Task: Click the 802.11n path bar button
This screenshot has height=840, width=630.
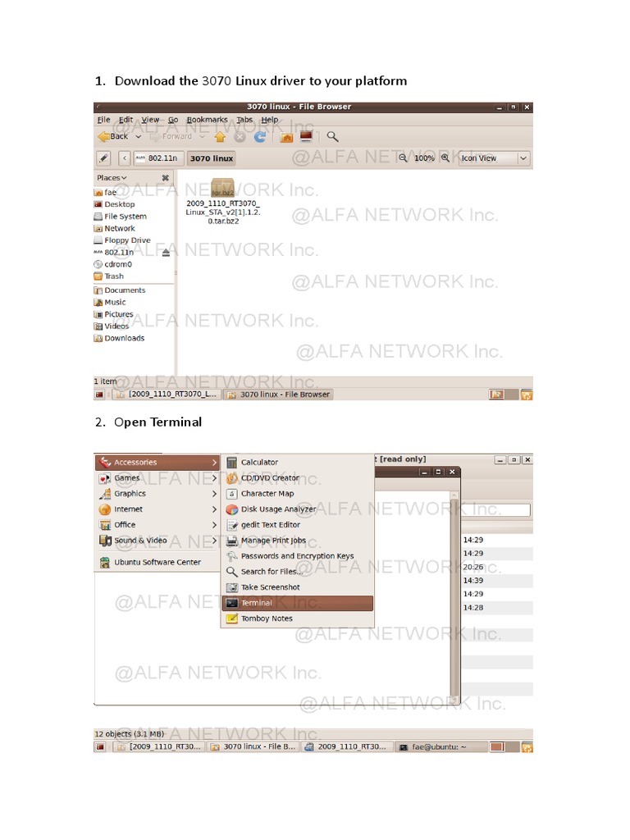Action: 158,158
